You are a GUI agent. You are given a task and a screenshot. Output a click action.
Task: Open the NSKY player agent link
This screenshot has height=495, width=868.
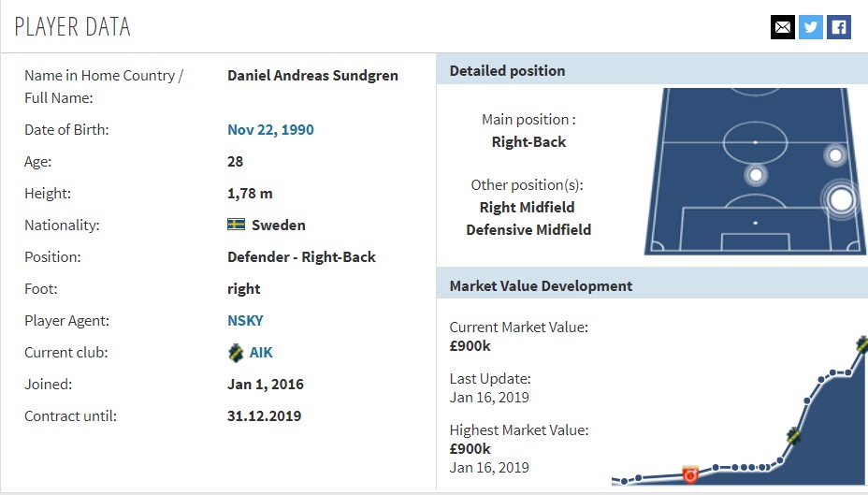(x=245, y=321)
